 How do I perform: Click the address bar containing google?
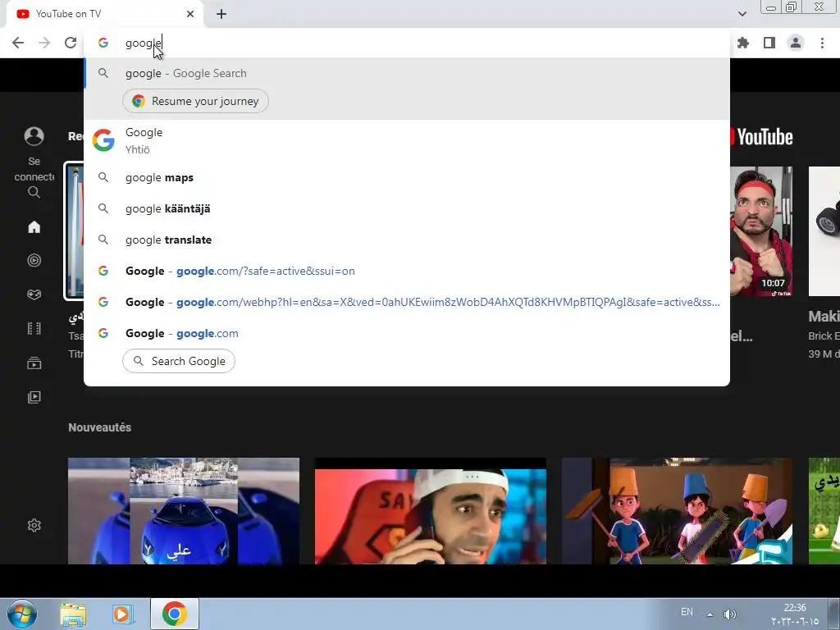(407, 43)
